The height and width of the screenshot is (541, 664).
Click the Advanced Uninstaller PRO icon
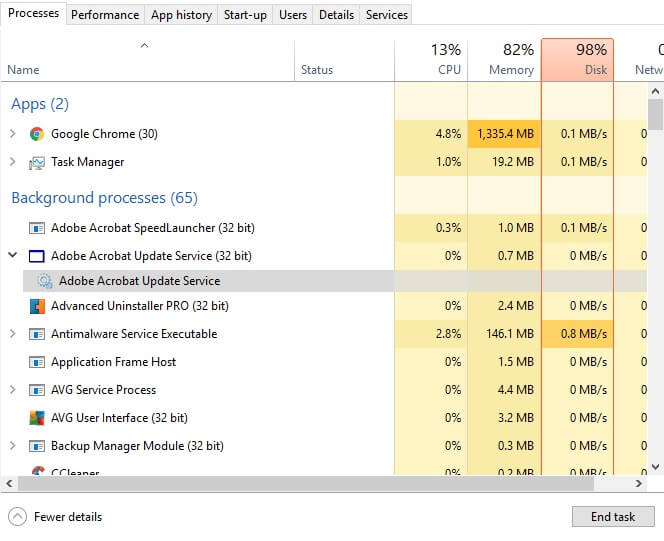coord(37,306)
